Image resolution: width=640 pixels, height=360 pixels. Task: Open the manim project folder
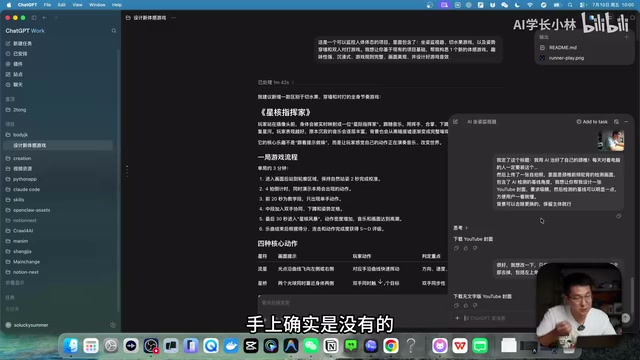click(x=20, y=241)
